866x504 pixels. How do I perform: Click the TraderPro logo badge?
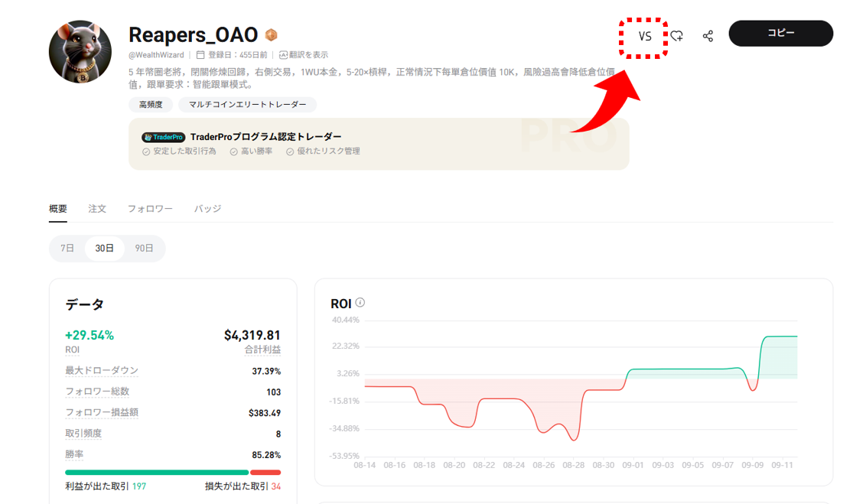click(164, 137)
